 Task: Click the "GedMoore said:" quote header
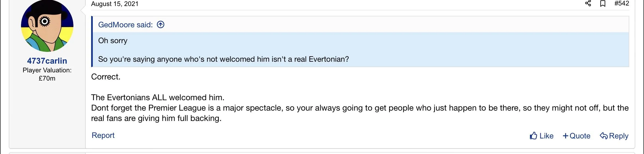[125, 25]
